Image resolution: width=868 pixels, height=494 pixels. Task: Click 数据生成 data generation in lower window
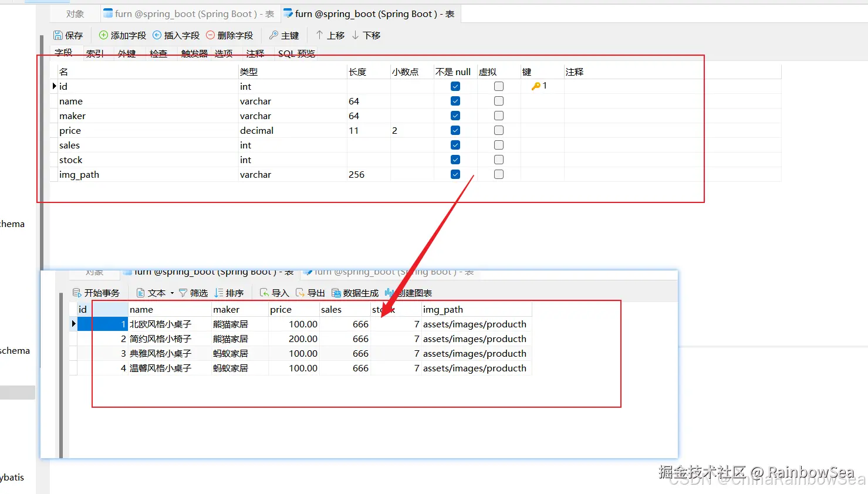355,293
